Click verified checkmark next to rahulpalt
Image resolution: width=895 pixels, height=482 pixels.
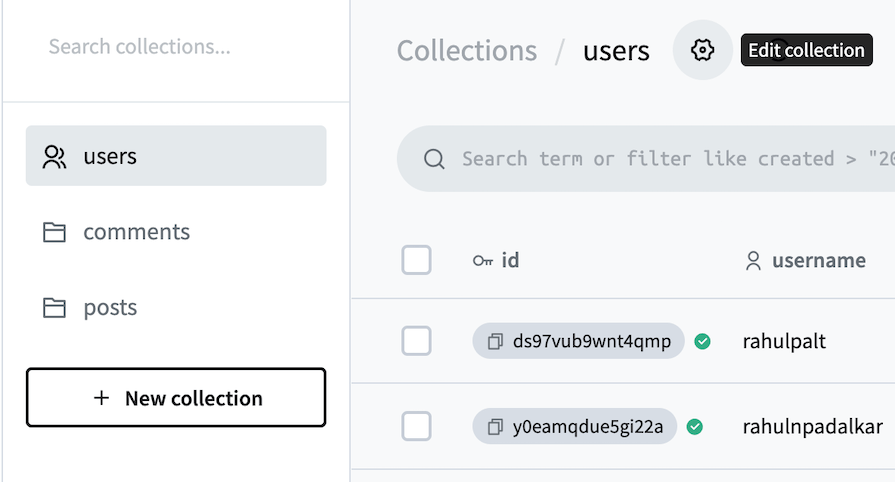702,342
